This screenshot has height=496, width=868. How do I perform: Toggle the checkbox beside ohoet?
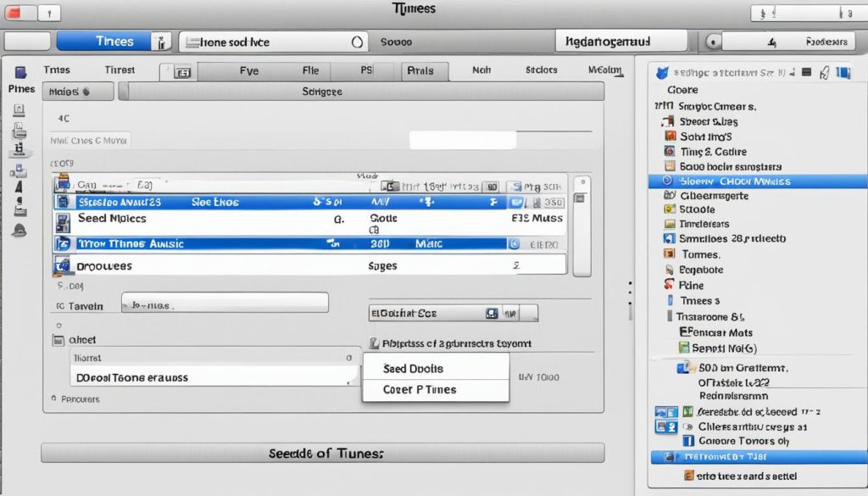click(x=58, y=340)
